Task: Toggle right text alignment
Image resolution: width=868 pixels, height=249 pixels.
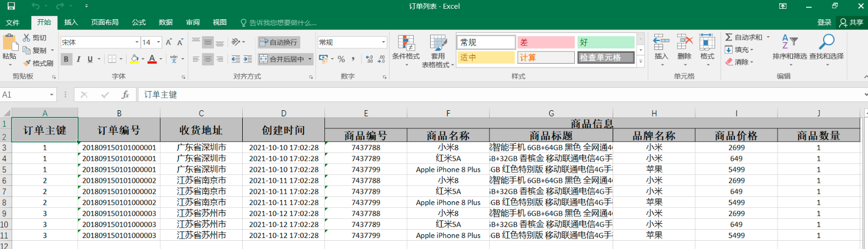Action: 220,59
